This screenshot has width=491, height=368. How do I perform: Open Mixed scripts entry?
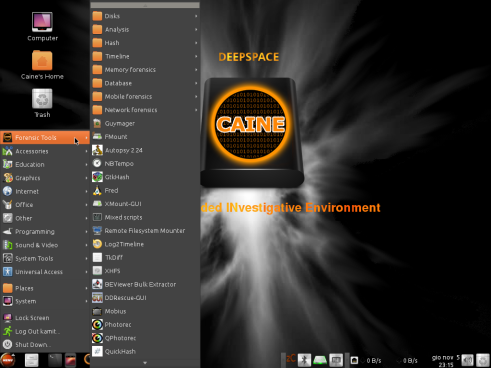(145, 217)
